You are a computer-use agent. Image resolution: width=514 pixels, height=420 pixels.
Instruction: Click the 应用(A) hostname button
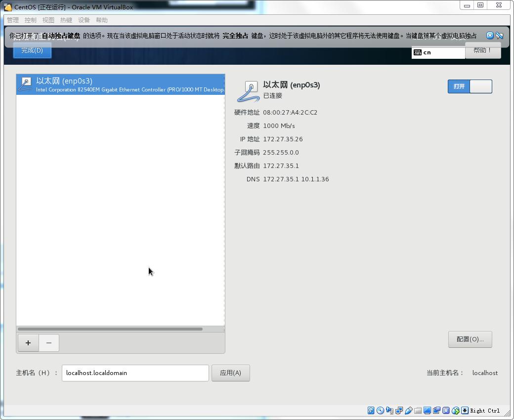click(230, 373)
